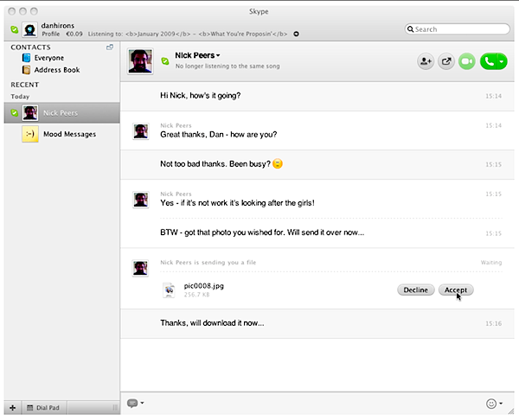Click the €0.09 Skype credit
Screen dimensions: 519x420
tap(74, 34)
